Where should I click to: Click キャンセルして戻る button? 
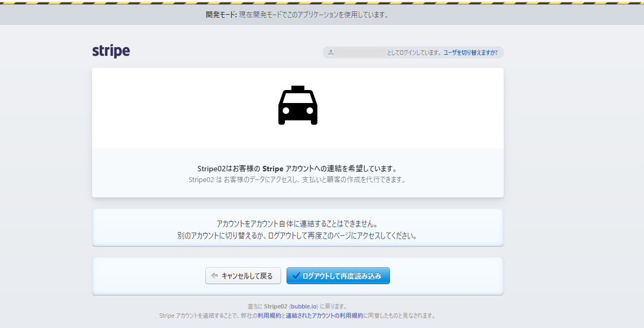[x=243, y=276]
